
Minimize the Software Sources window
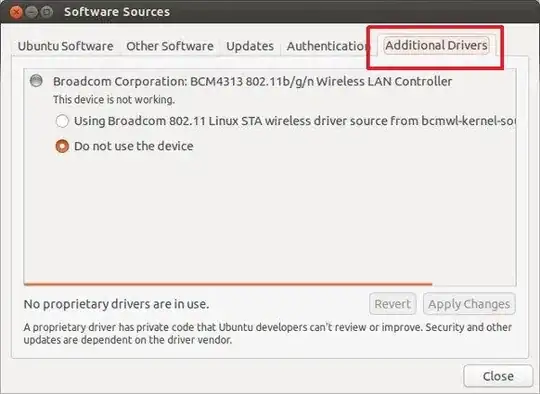32,12
